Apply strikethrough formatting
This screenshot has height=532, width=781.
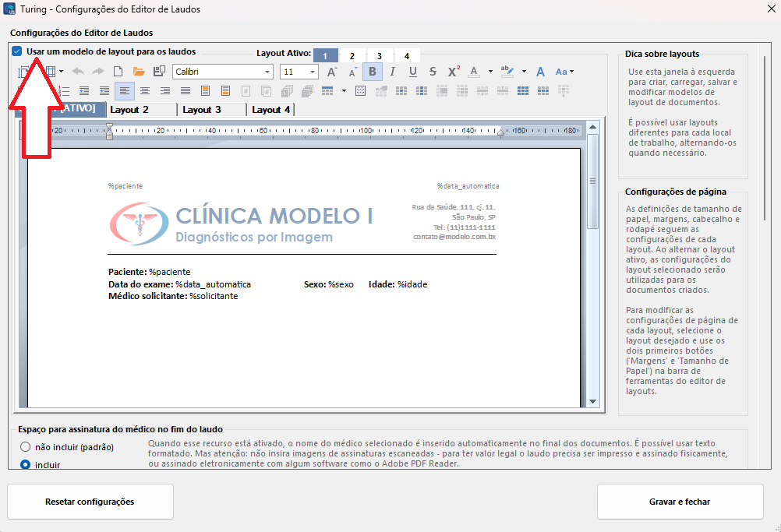pos(433,72)
